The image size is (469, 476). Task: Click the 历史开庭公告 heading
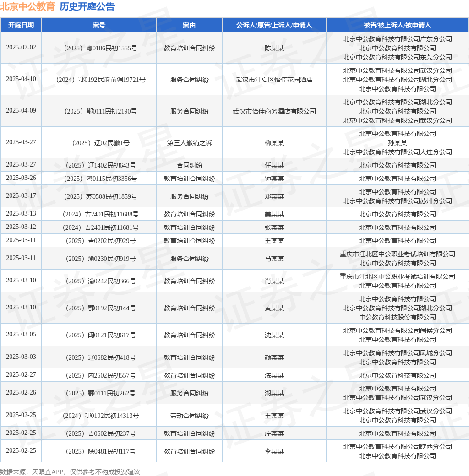(87, 6)
